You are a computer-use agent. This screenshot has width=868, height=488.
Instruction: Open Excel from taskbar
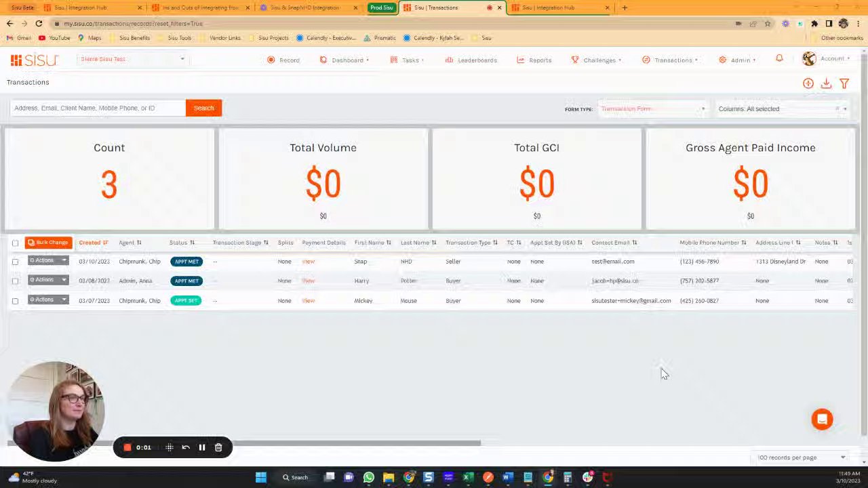click(x=468, y=477)
